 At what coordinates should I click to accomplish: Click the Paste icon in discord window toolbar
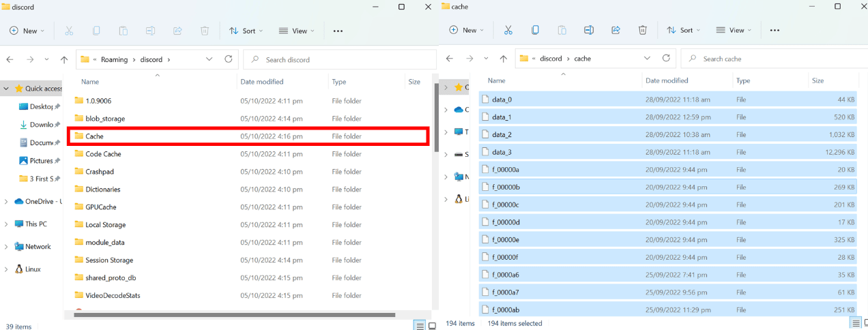[124, 31]
